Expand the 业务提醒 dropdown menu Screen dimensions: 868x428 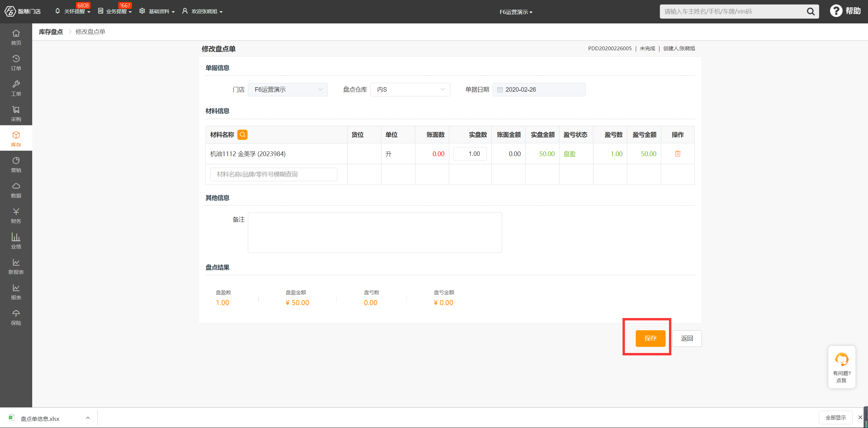(x=115, y=12)
